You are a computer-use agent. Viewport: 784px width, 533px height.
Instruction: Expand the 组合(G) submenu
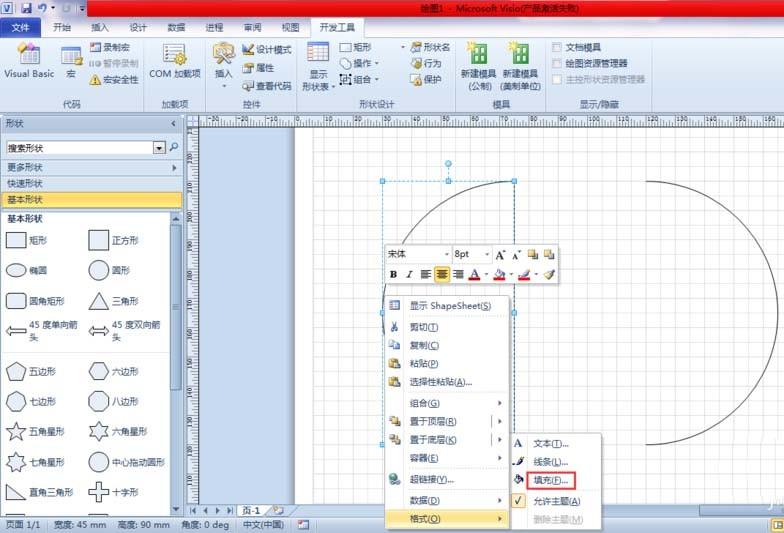(447, 403)
